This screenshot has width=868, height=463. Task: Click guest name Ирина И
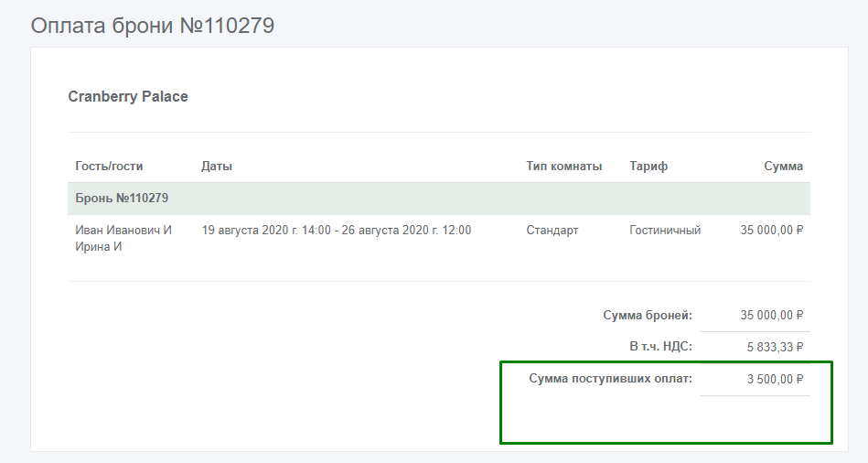[99, 247]
